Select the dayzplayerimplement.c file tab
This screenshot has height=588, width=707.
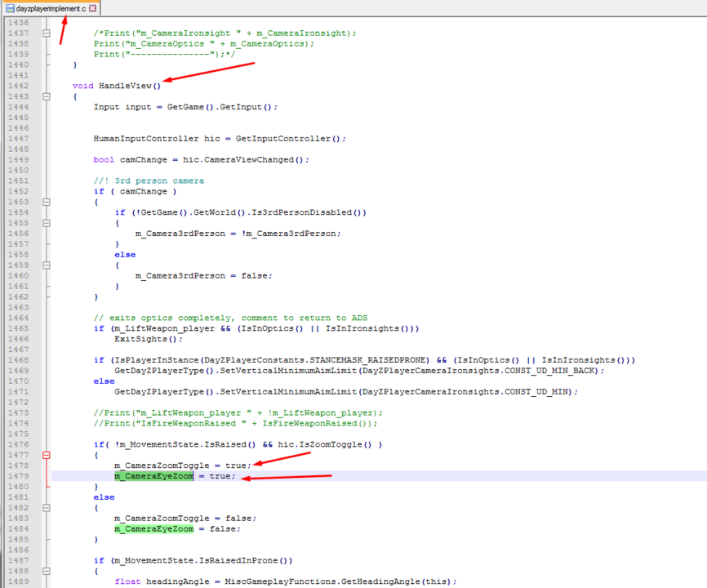pyautogui.click(x=50, y=8)
